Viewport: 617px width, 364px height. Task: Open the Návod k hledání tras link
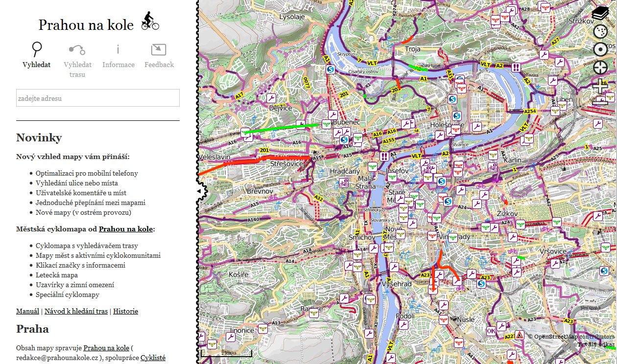(76, 311)
